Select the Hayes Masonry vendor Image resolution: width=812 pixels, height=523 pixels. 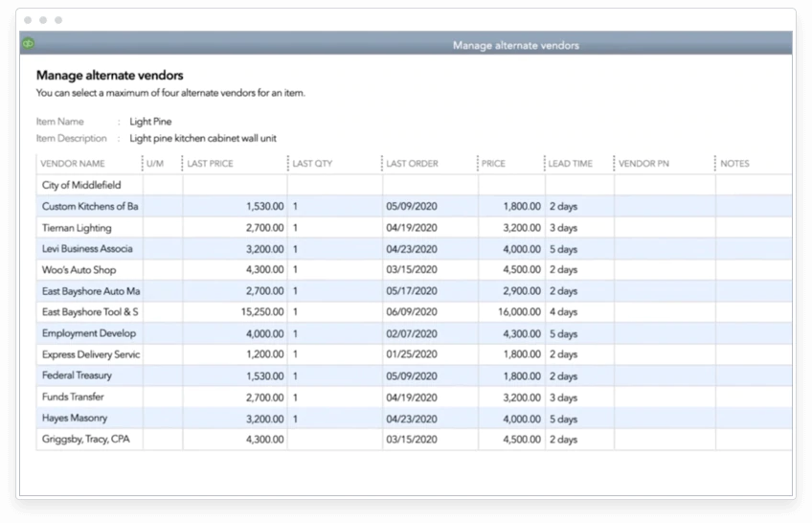click(x=75, y=419)
